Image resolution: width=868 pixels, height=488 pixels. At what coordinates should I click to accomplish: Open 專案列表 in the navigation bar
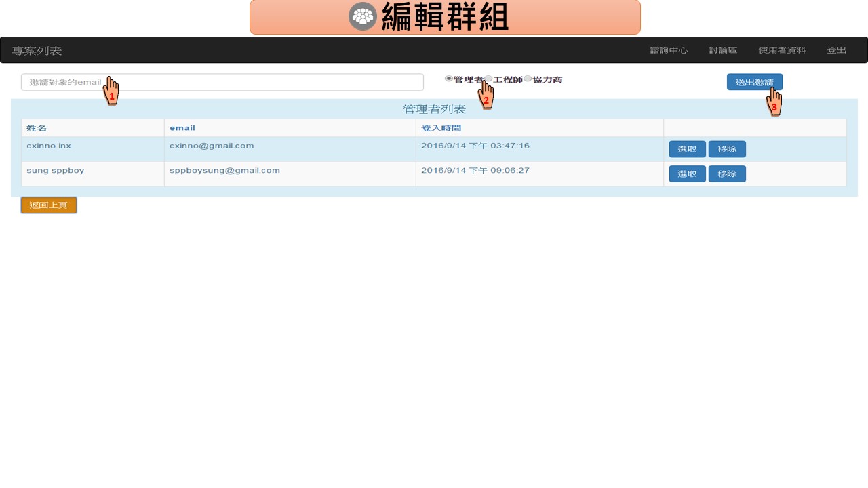point(37,51)
